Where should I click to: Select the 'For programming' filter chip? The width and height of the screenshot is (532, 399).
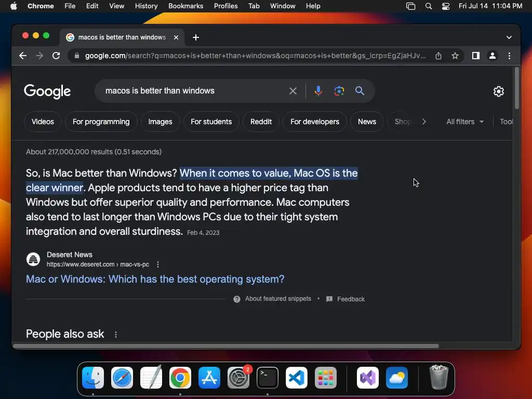pos(101,122)
